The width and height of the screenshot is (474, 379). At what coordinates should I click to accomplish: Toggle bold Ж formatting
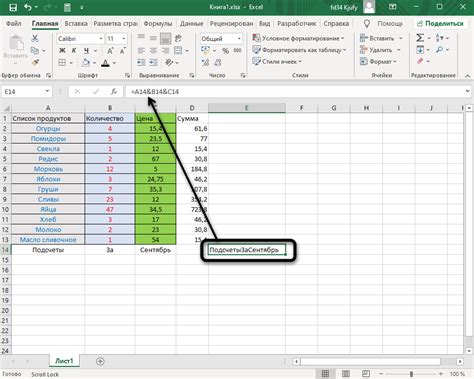62,51
